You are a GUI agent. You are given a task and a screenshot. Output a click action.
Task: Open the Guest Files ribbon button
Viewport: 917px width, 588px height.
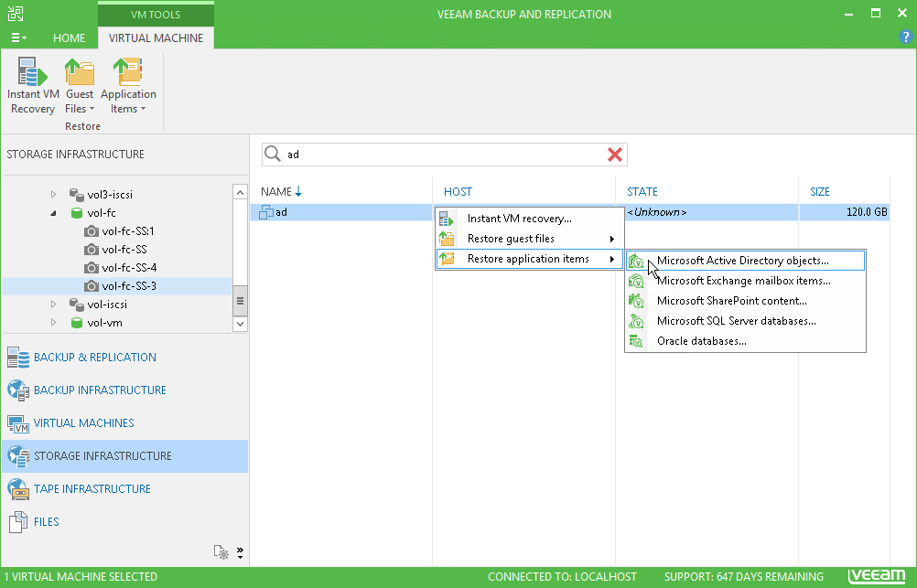pos(80,85)
